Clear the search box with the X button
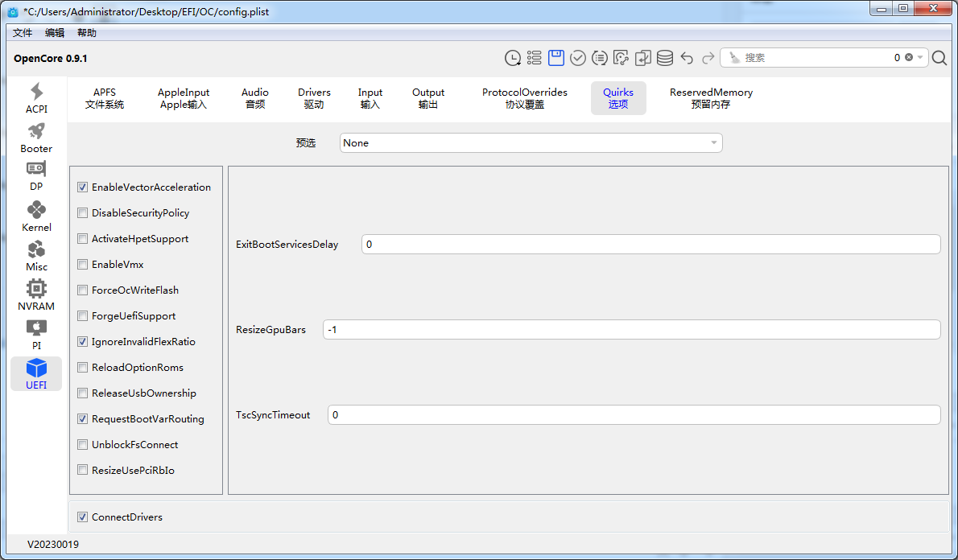The height and width of the screenshot is (560, 958). [909, 58]
